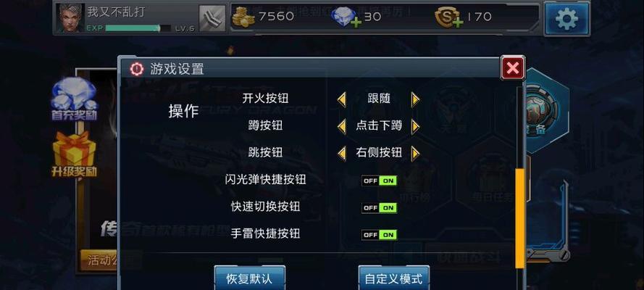The width and height of the screenshot is (644, 290).
Task: Open the 首充奖励 diamond reward icon
Action: [74, 100]
